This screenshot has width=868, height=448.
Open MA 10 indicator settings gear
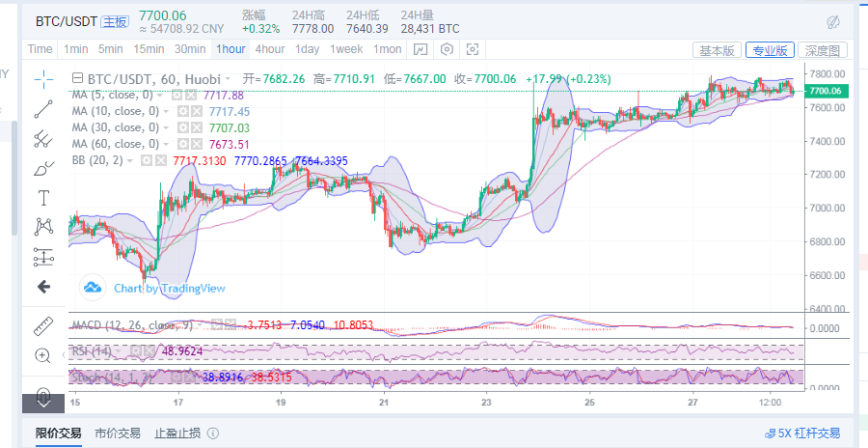coord(182,111)
